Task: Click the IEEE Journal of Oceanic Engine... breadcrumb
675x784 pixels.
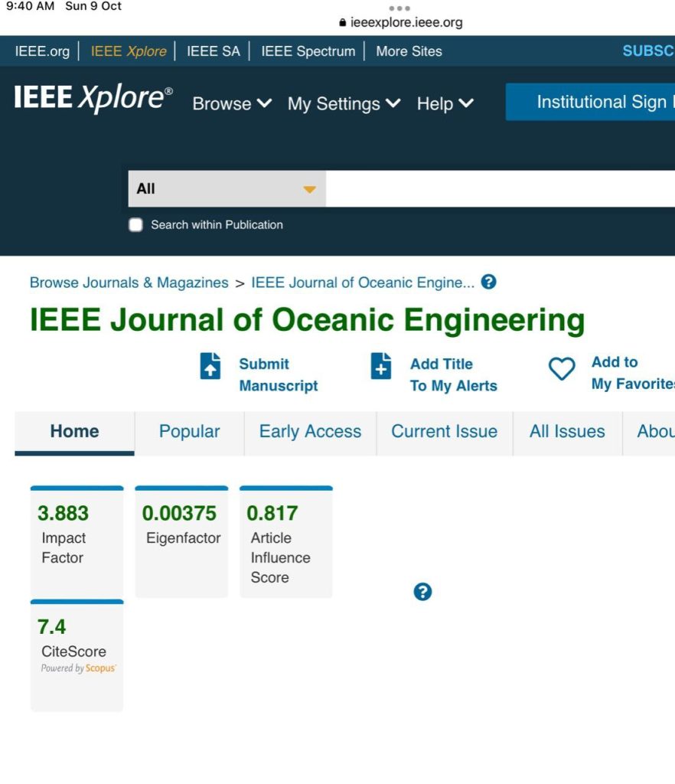Action: pos(363,283)
